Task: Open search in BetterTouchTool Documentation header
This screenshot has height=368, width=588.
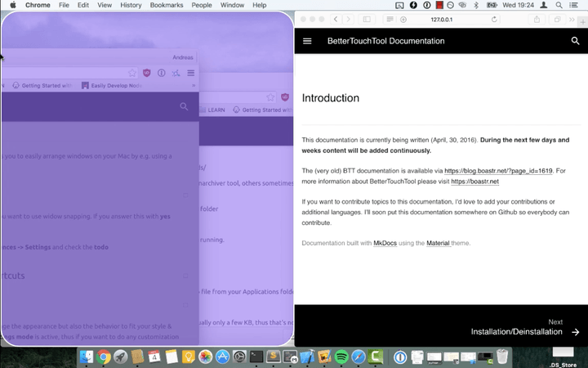Action: (x=575, y=41)
